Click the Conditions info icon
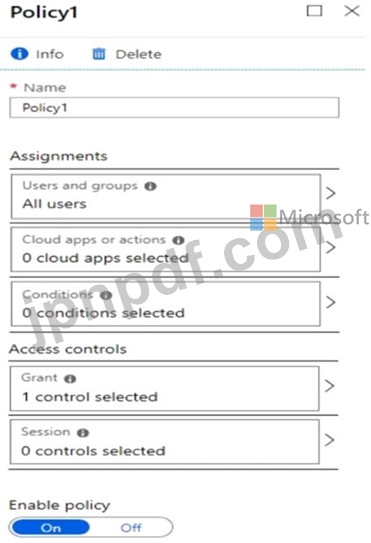 [106, 295]
